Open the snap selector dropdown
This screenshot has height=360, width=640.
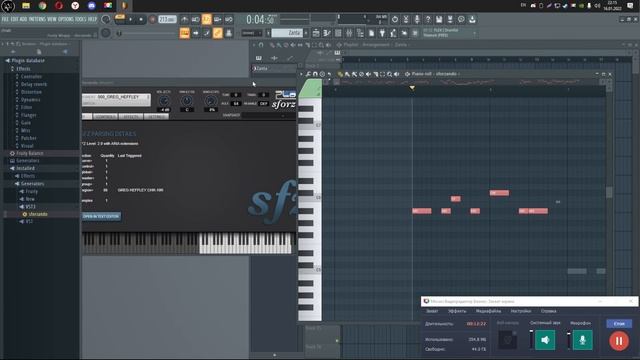tap(252, 33)
